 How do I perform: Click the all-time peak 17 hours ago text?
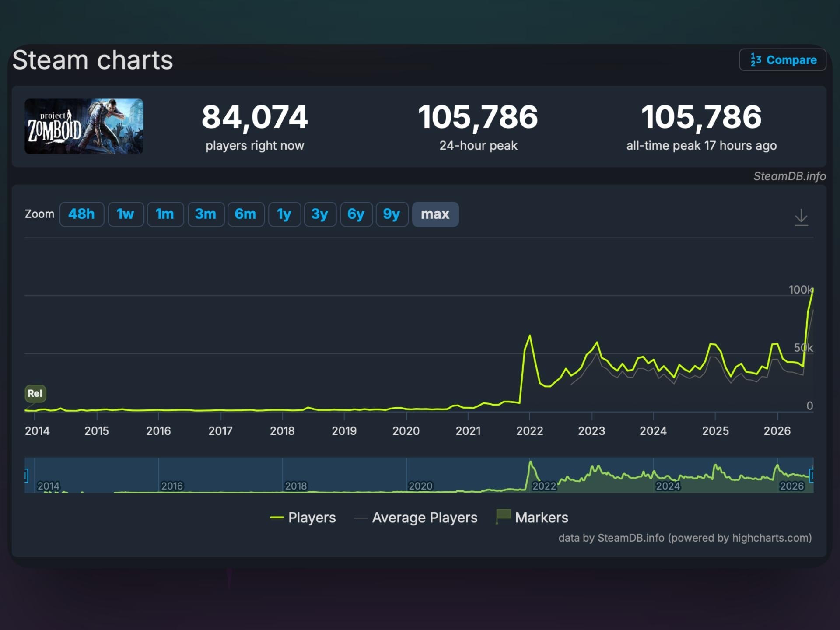click(701, 146)
